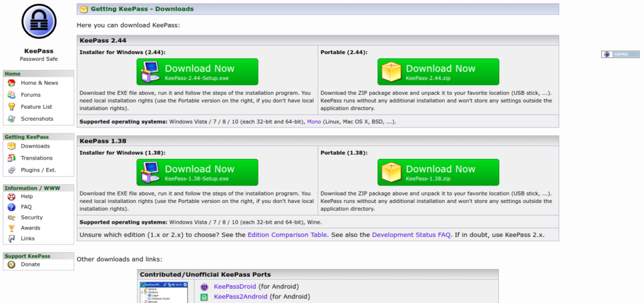Click the 'Support KeePass' sidebar header
This screenshot has height=303, width=644.
(28, 256)
